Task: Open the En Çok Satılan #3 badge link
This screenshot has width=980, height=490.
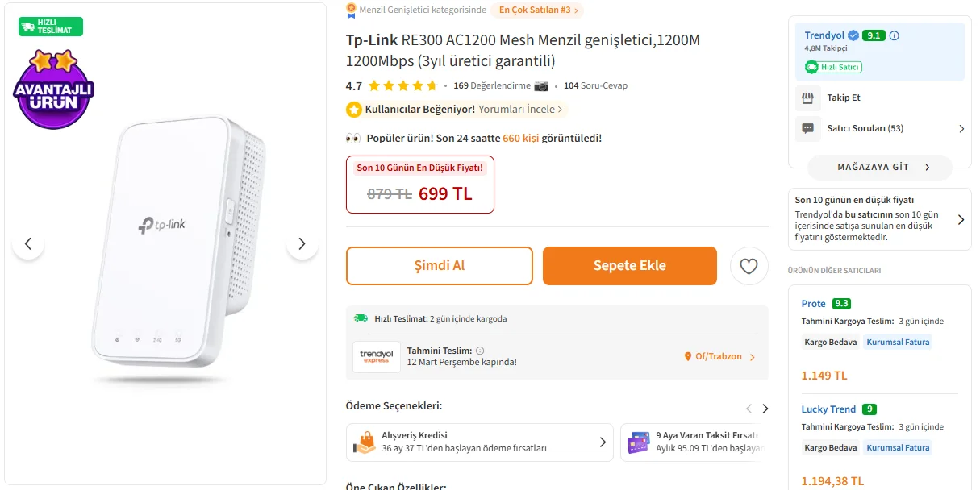Action: (536, 10)
